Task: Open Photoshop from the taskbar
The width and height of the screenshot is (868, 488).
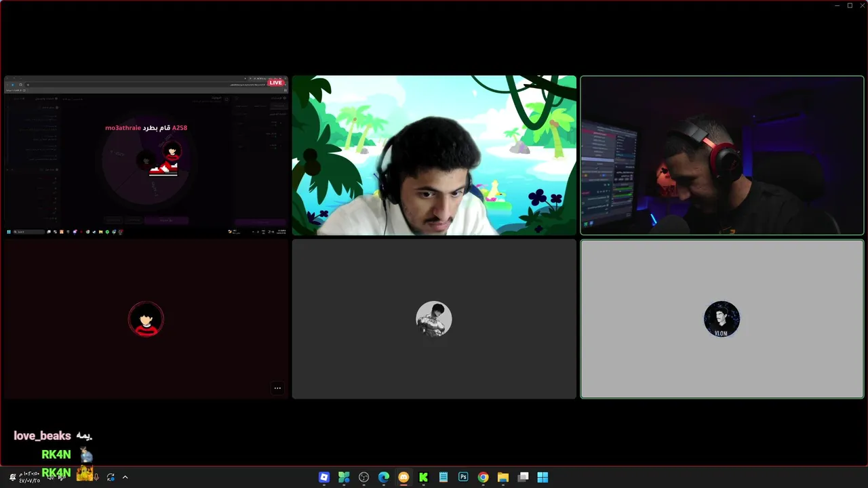Action: tap(463, 477)
